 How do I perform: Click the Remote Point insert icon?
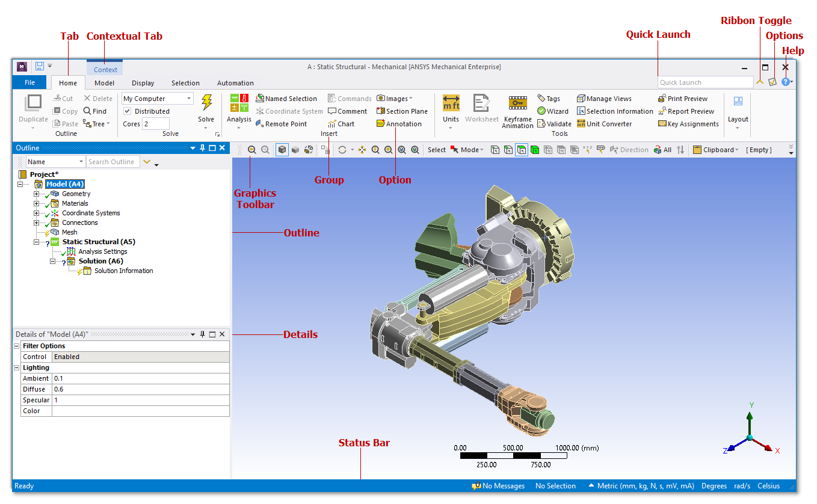pyautogui.click(x=283, y=123)
